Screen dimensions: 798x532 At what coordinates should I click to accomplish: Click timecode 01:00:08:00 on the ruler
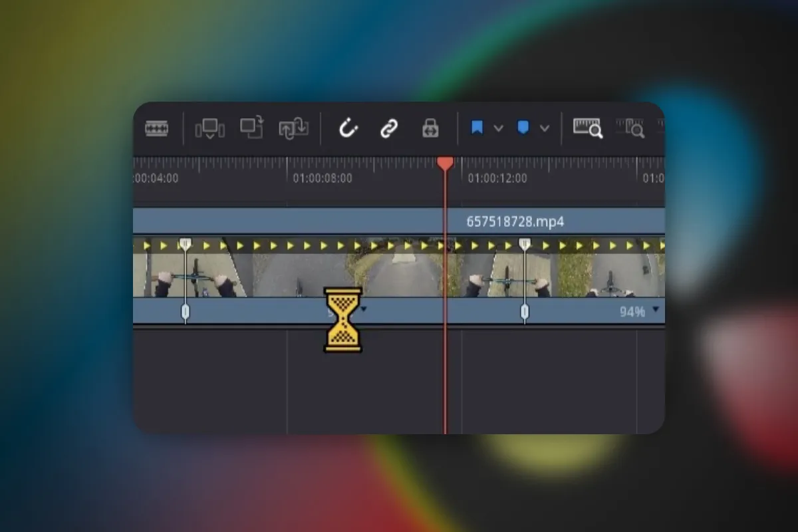pos(323,178)
